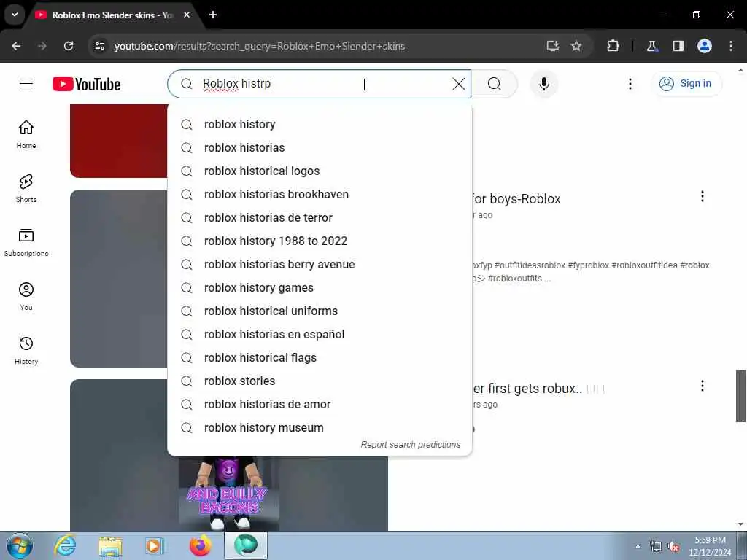Close the Roblox Emo Slender skins tab
The image size is (747, 560).
(187, 15)
